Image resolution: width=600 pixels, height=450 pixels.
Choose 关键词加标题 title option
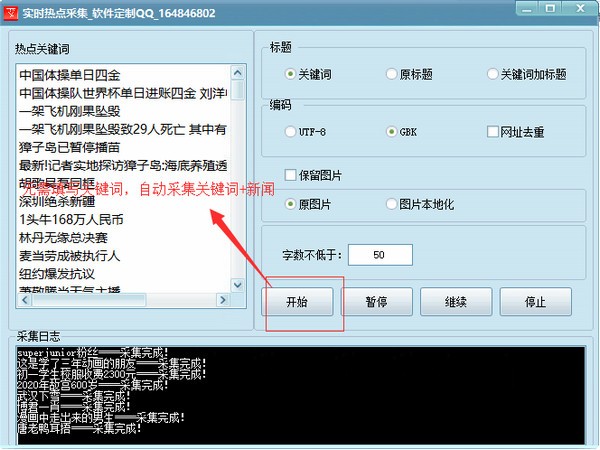pyautogui.click(x=492, y=74)
